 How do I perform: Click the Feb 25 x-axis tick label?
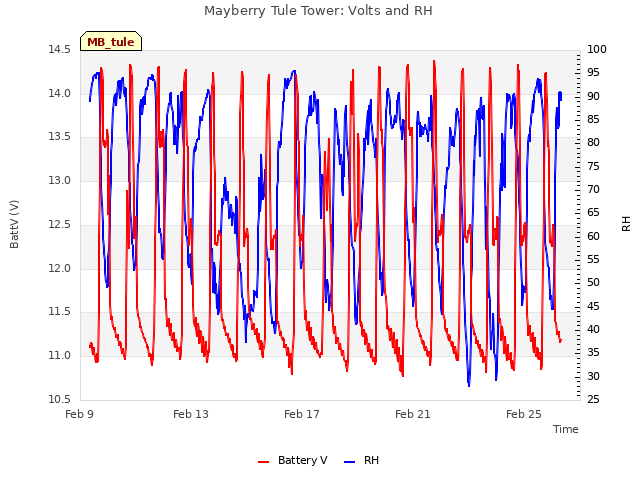coord(524,414)
